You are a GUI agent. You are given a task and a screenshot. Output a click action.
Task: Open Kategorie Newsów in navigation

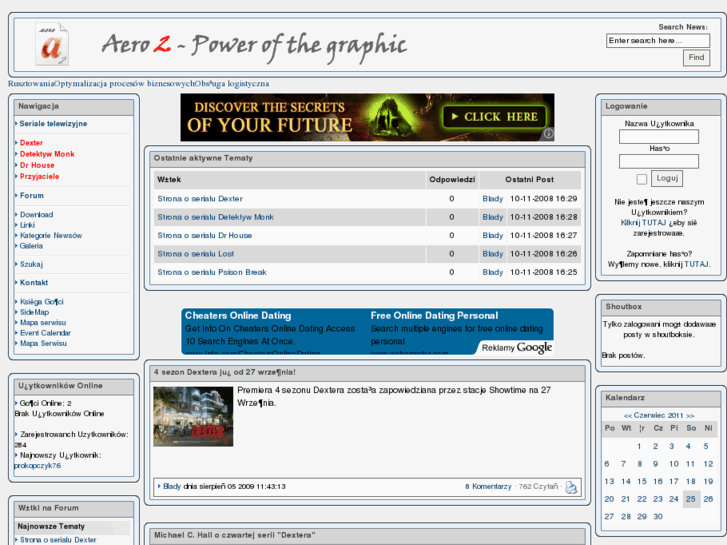(51, 236)
